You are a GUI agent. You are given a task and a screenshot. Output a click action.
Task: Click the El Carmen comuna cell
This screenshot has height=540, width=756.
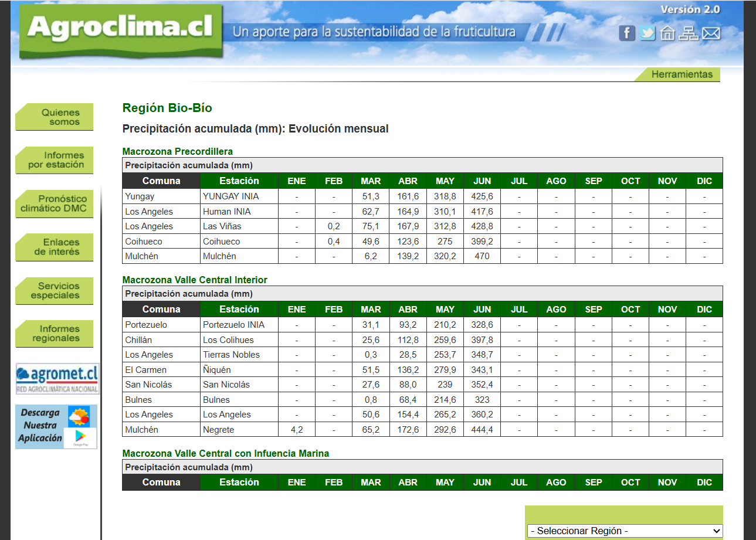(x=161, y=370)
